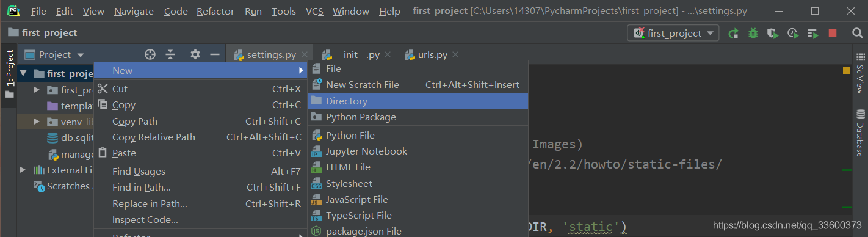Image resolution: width=868 pixels, height=237 pixels.
Task: Choose Jupyter Notebook
Action: pyautogui.click(x=418, y=151)
